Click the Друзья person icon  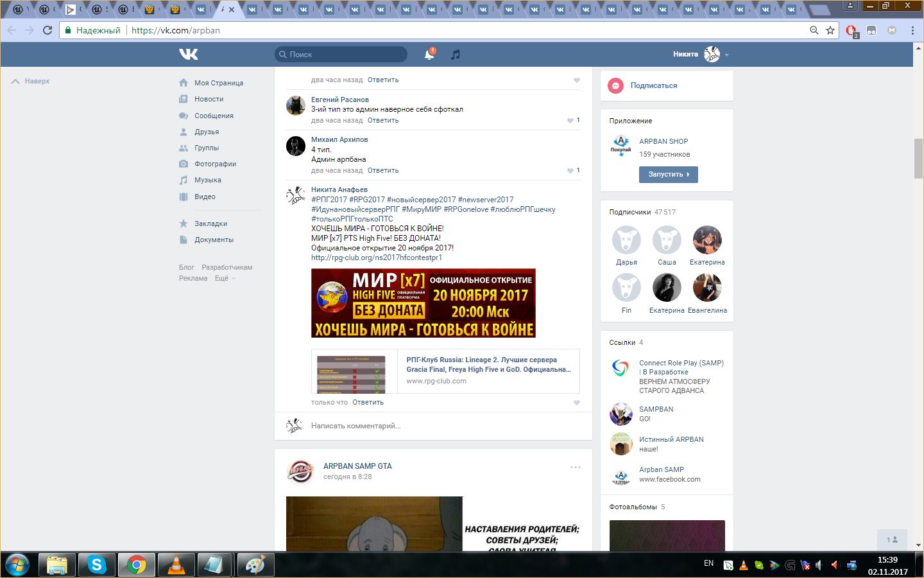pyautogui.click(x=184, y=132)
